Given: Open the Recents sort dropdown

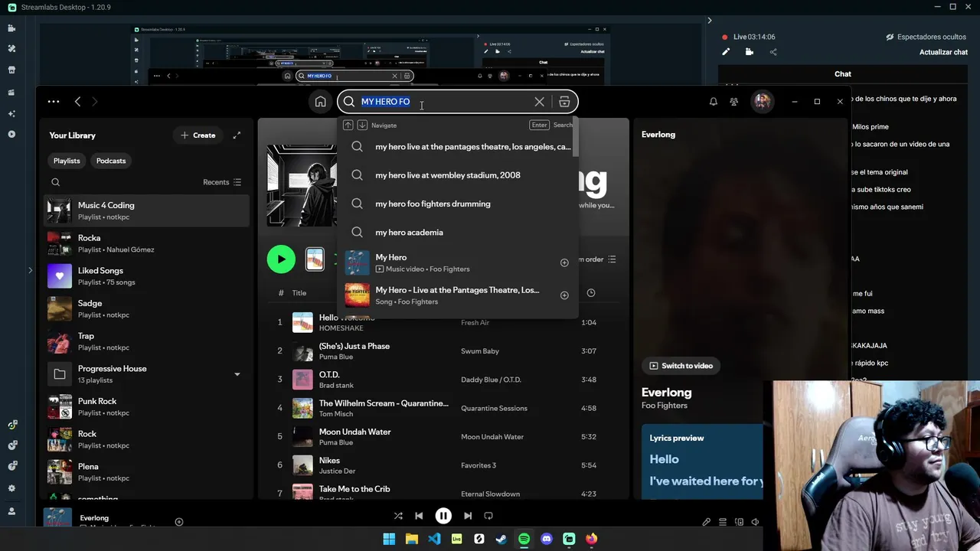Looking at the screenshot, I should [222, 182].
